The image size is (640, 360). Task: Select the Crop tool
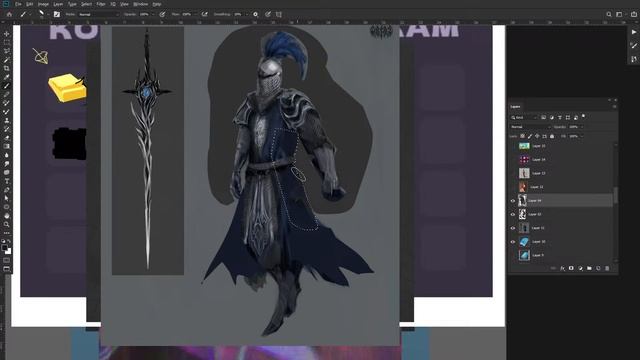click(x=7, y=68)
